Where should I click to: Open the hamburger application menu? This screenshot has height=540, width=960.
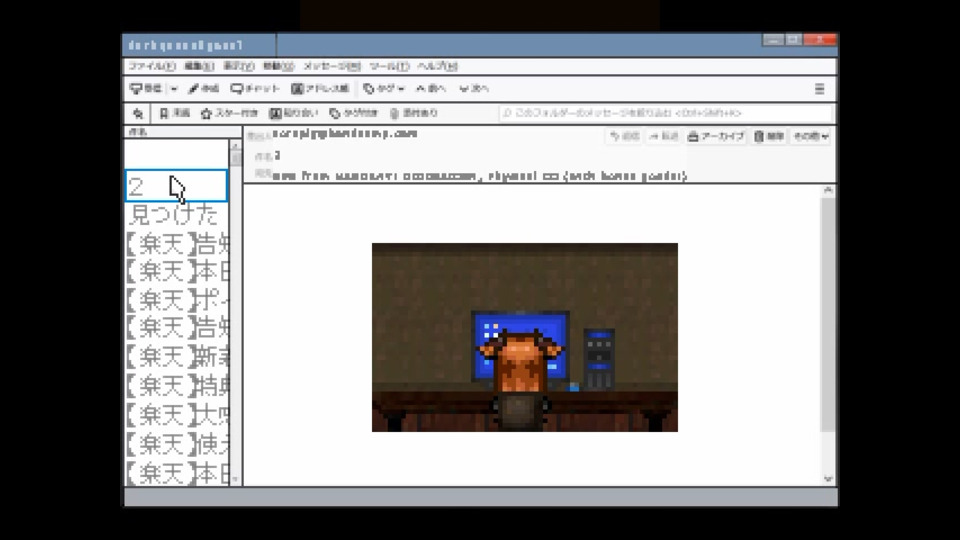[x=819, y=89]
